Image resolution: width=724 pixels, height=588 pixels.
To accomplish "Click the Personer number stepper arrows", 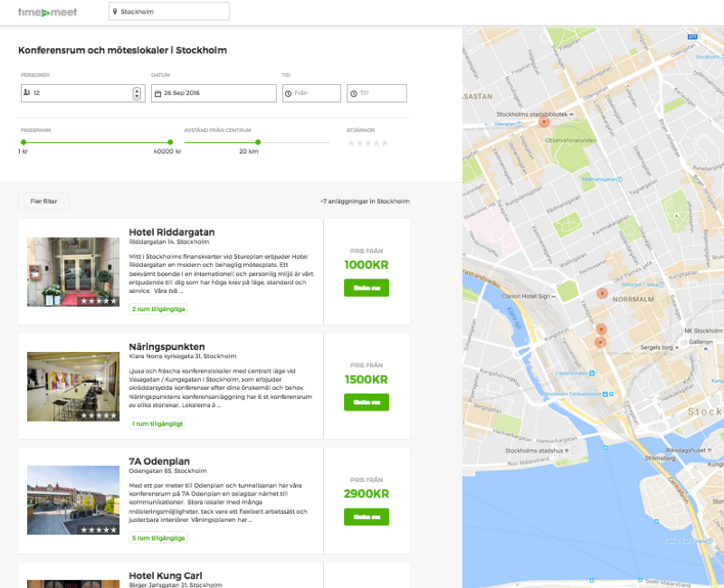I will (x=137, y=93).
